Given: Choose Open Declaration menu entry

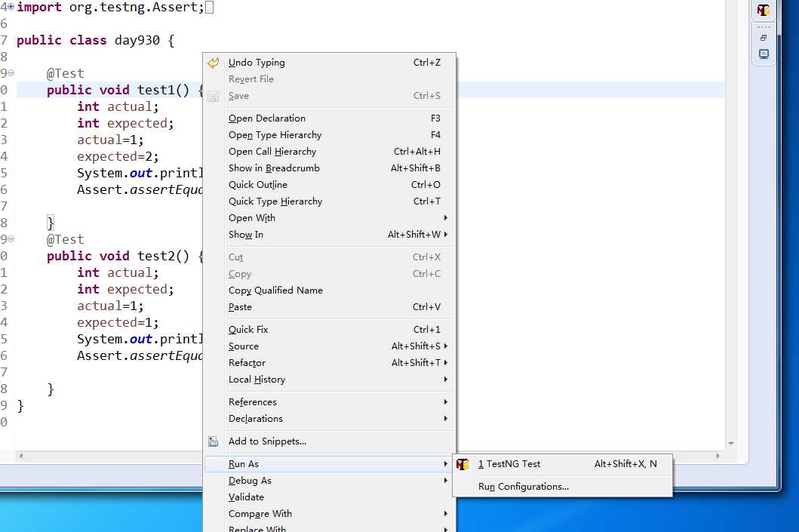Looking at the screenshot, I should (329, 118).
